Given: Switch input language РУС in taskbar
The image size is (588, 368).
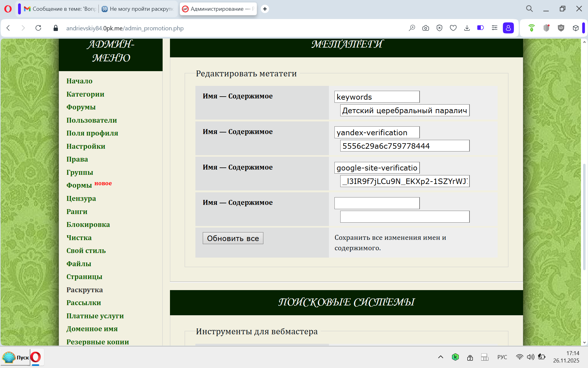Looking at the screenshot, I should 502,357.
